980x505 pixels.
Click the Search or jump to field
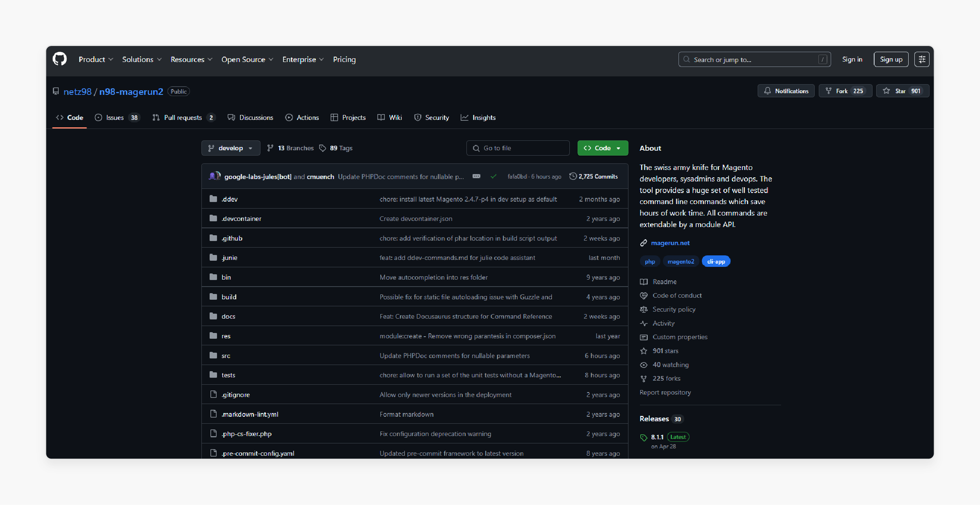[754, 60]
